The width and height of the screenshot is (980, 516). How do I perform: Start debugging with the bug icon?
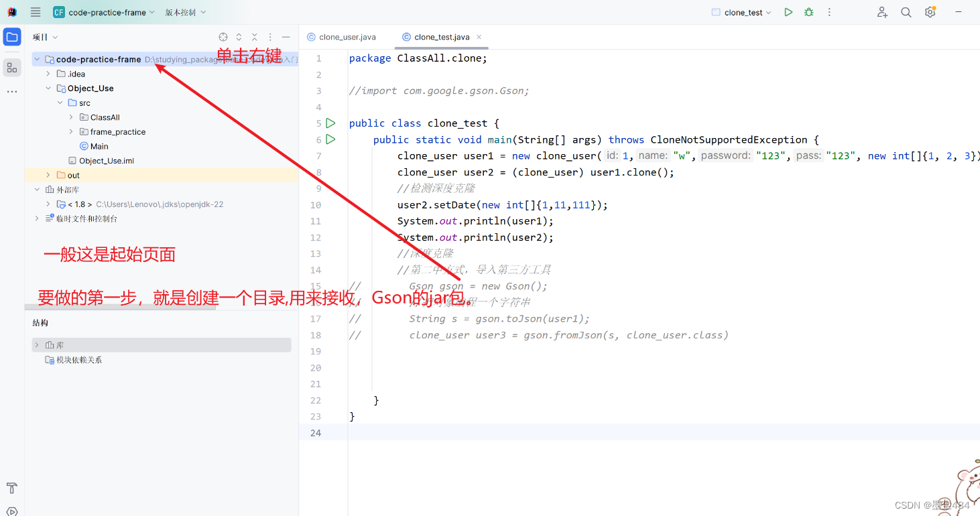[808, 11]
